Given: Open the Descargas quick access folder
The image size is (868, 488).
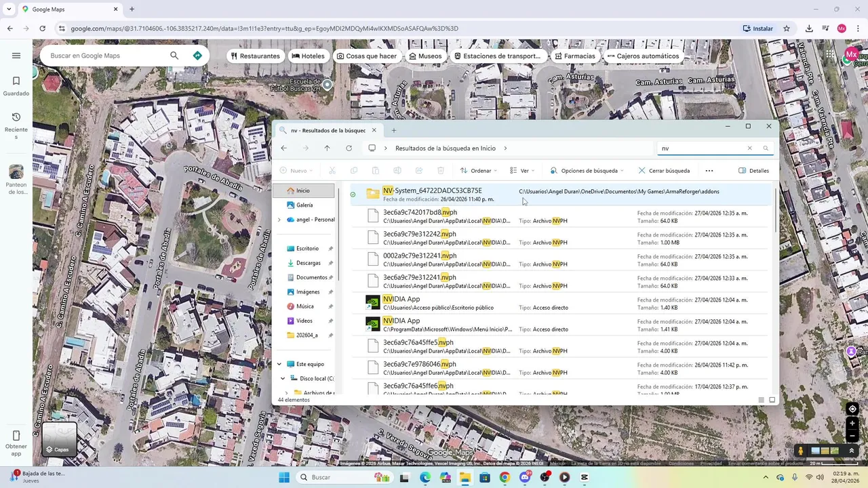Looking at the screenshot, I should point(307,263).
